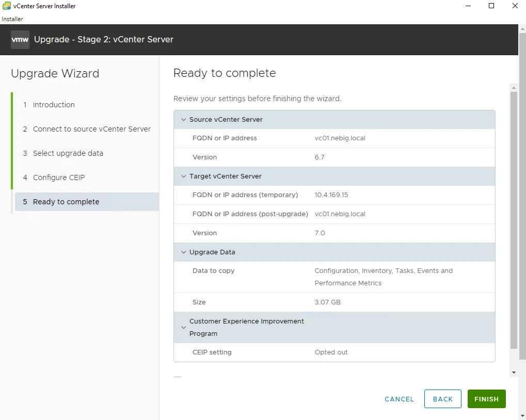This screenshot has width=526, height=420.
Task: Click the outer window scrollbar down arrow
Action: [x=522, y=416]
